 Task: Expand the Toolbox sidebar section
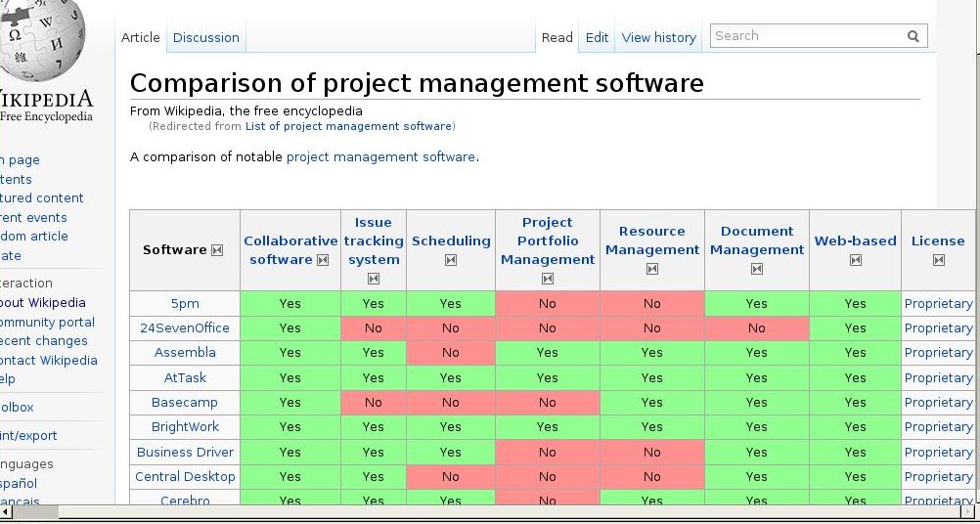[x=17, y=408]
